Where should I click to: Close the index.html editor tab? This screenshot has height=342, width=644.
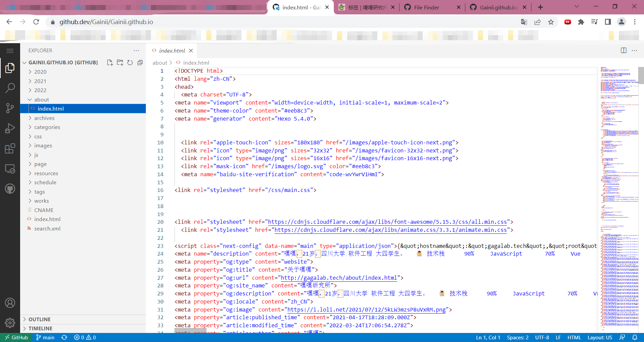click(191, 51)
